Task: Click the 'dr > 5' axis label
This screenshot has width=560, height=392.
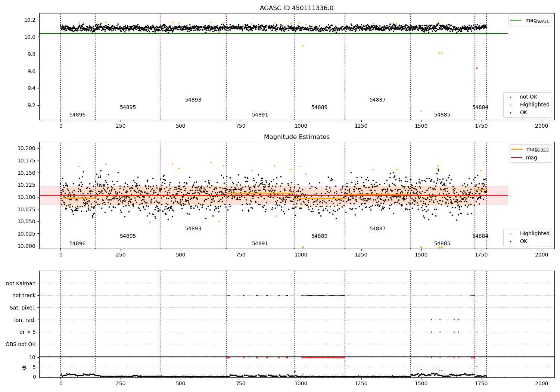Action: (x=28, y=332)
